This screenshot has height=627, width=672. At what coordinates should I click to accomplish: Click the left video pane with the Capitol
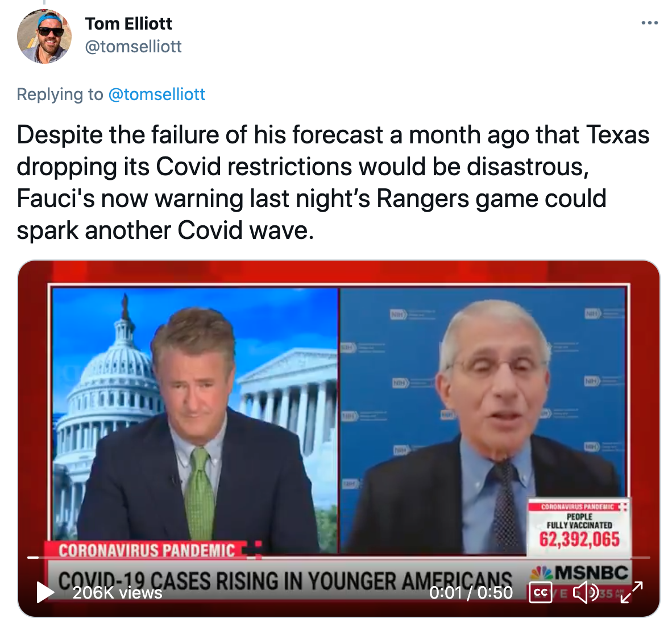[195, 420]
